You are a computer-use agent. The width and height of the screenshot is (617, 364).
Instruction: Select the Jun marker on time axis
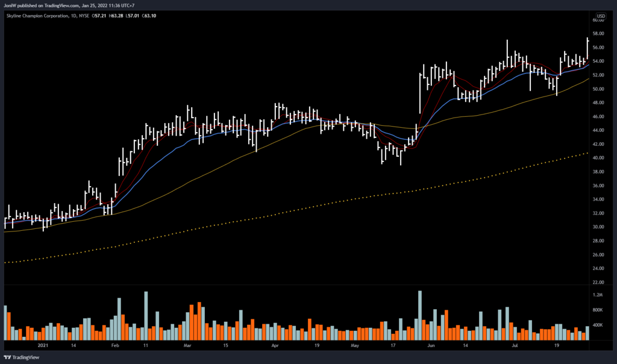(431, 346)
